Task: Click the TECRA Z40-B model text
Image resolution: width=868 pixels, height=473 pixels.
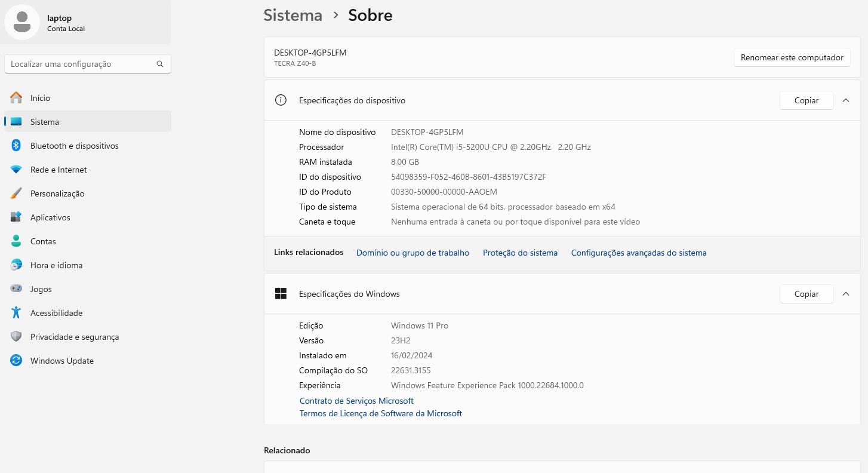Action: tap(295, 63)
